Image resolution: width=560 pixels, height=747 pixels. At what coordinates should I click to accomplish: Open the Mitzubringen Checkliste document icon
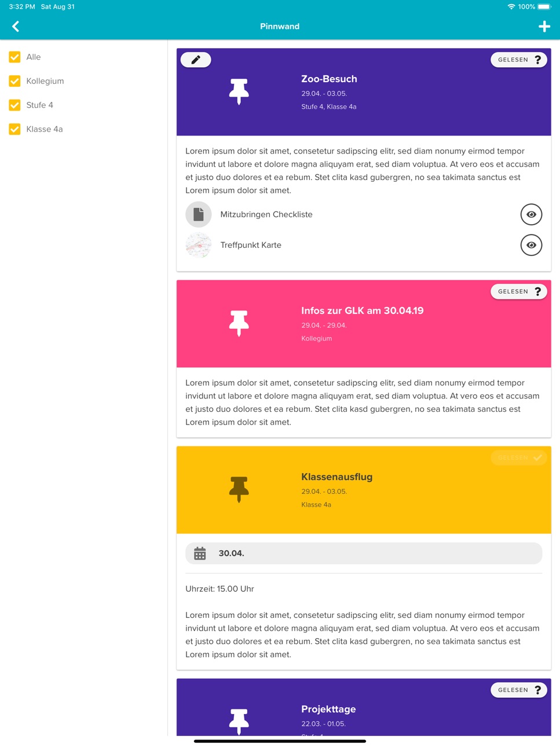[199, 214]
